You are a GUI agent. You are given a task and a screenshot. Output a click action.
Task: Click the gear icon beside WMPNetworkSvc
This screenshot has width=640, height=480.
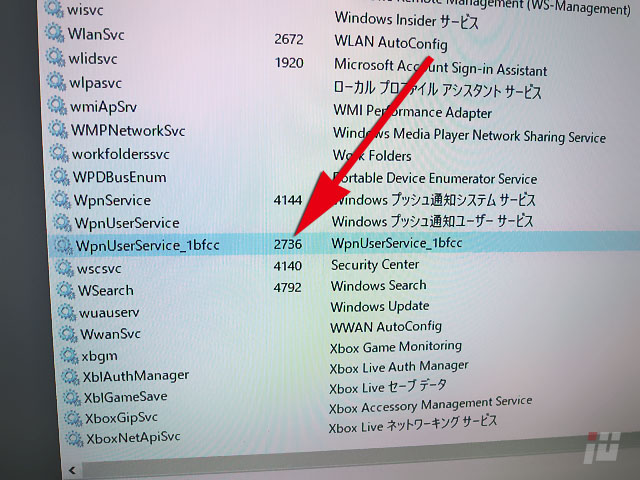[x=58, y=129]
